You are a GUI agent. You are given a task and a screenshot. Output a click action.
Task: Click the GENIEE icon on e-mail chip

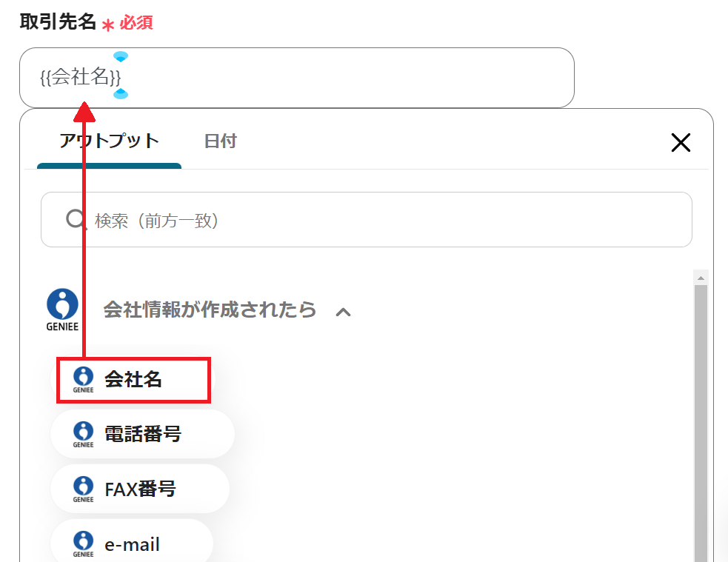click(83, 544)
